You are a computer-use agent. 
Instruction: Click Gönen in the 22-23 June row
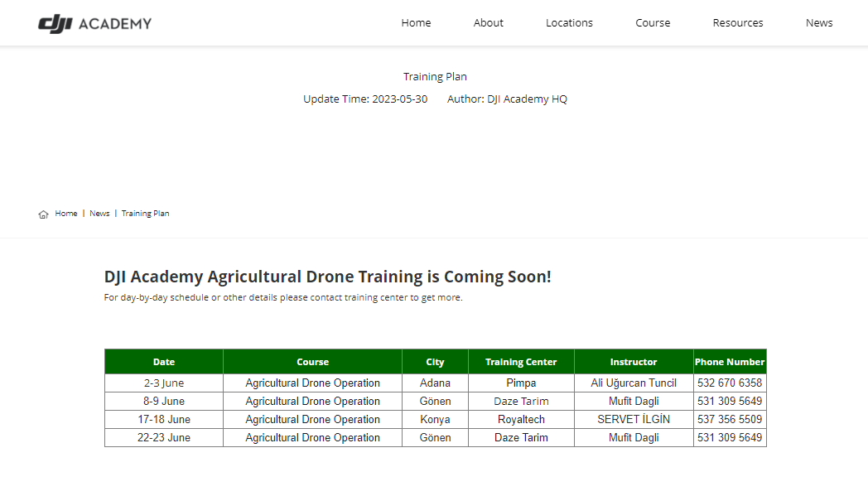coord(435,438)
